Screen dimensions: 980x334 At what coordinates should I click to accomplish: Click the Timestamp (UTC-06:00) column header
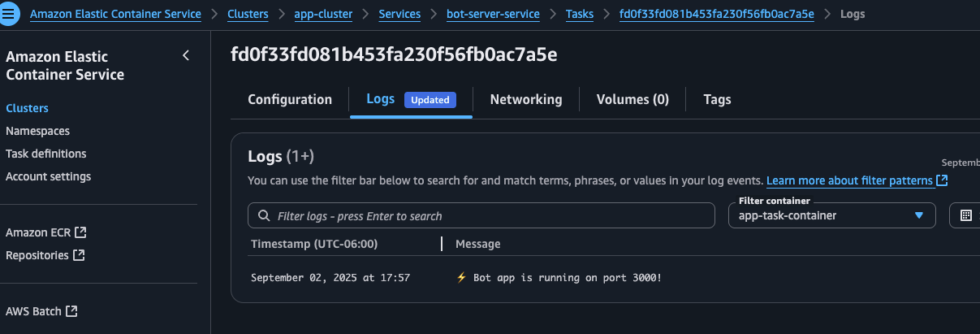point(314,244)
